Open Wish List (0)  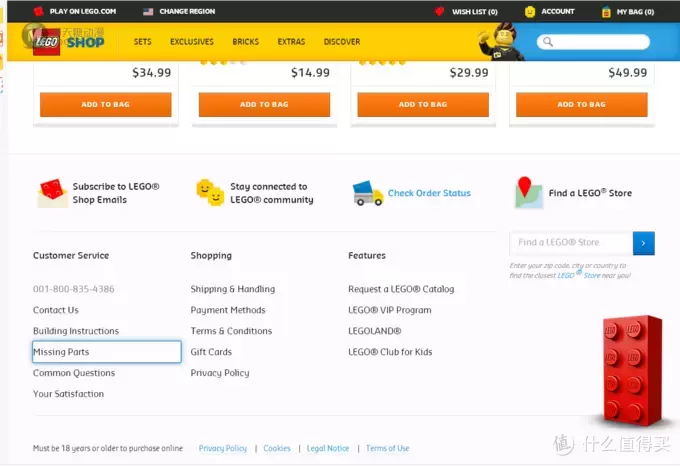tap(474, 12)
